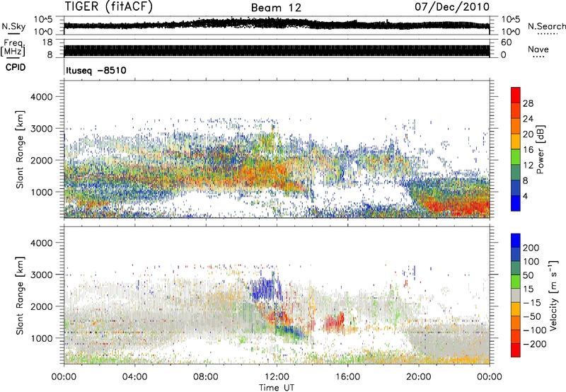The width and height of the screenshot is (566, 392).
Task: Click the Slant Range label of velocity panel
Action: [20, 296]
